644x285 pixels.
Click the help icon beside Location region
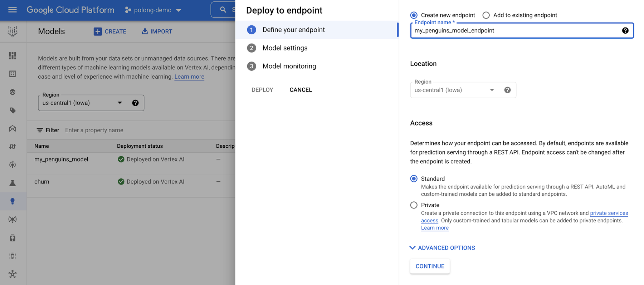507,90
